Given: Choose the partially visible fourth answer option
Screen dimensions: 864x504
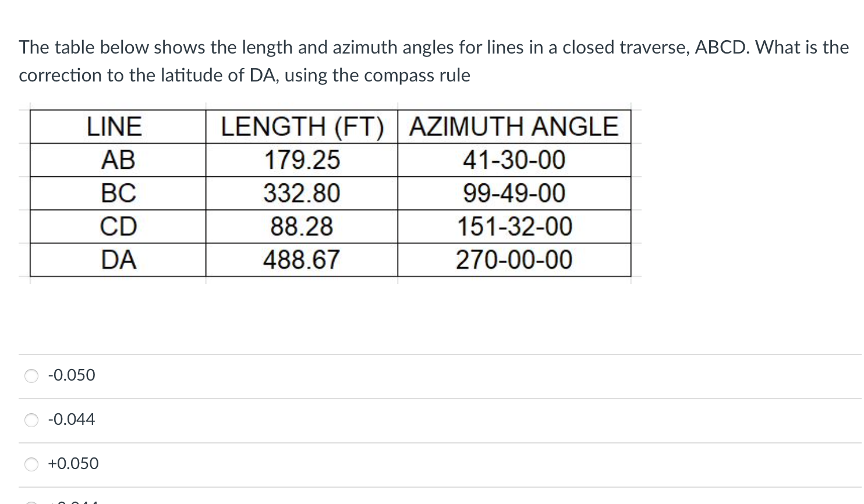Looking at the screenshot, I should 31,501.
